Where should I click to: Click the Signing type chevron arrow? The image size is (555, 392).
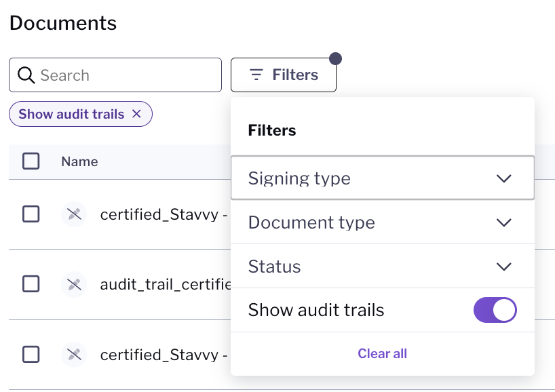click(x=503, y=178)
